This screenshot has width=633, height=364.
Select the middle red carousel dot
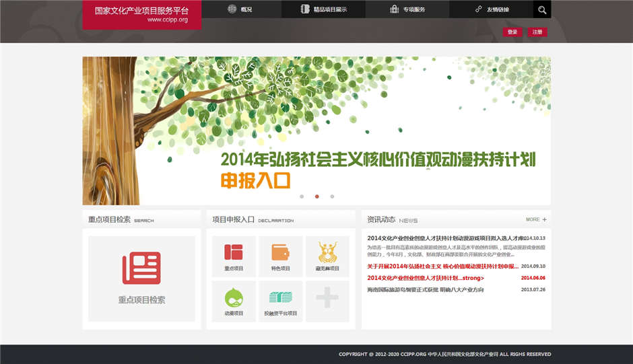pyautogui.click(x=317, y=196)
